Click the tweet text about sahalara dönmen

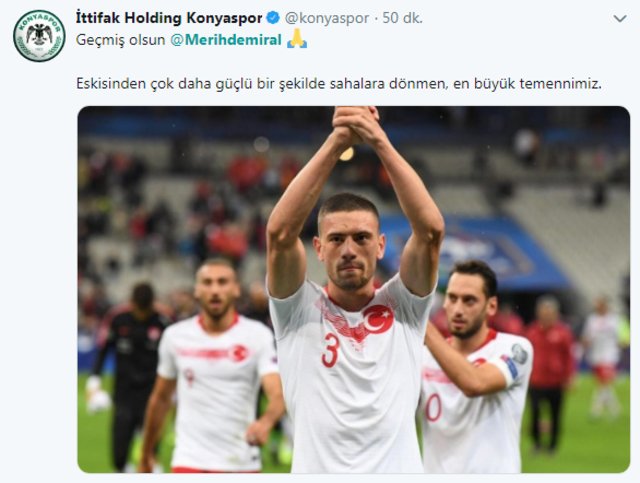pyautogui.click(x=339, y=84)
